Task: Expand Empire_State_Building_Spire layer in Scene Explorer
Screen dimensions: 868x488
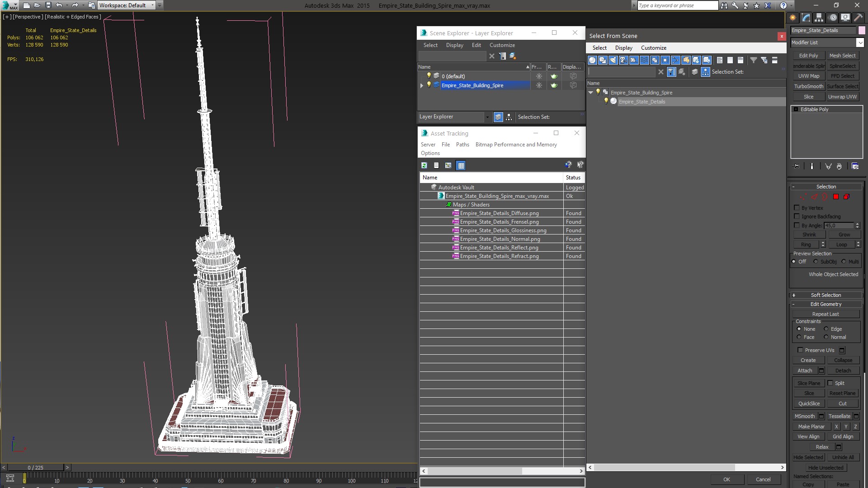Action: pyautogui.click(x=422, y=85)
